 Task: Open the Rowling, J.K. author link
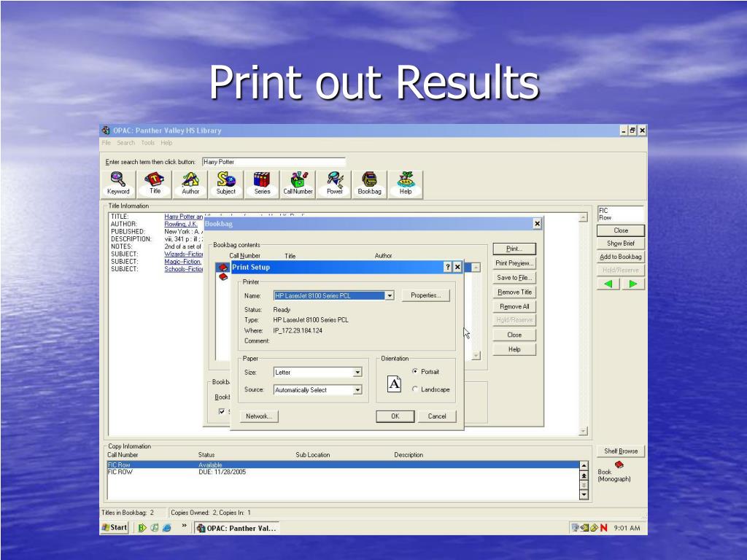click(x=181, y=224)
